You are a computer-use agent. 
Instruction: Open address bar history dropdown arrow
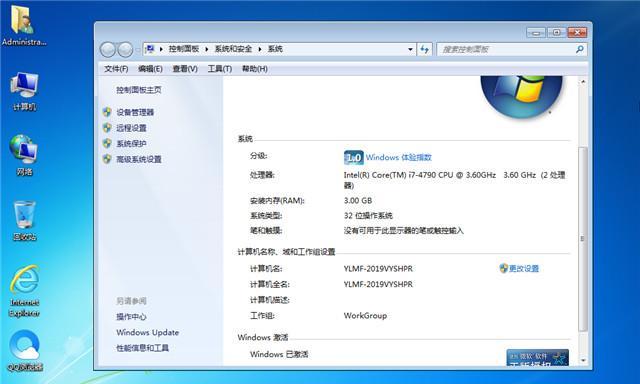point(410,49)
